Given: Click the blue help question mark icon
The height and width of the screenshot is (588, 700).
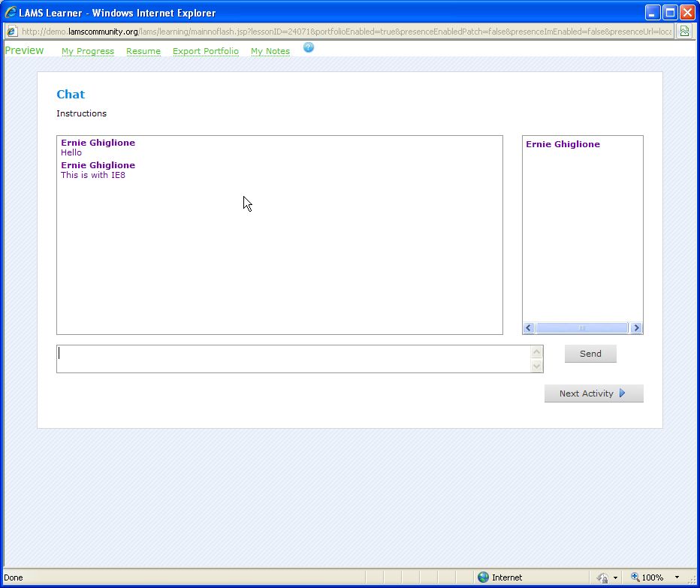Looking at the screenshot, I should pos(309,48).
